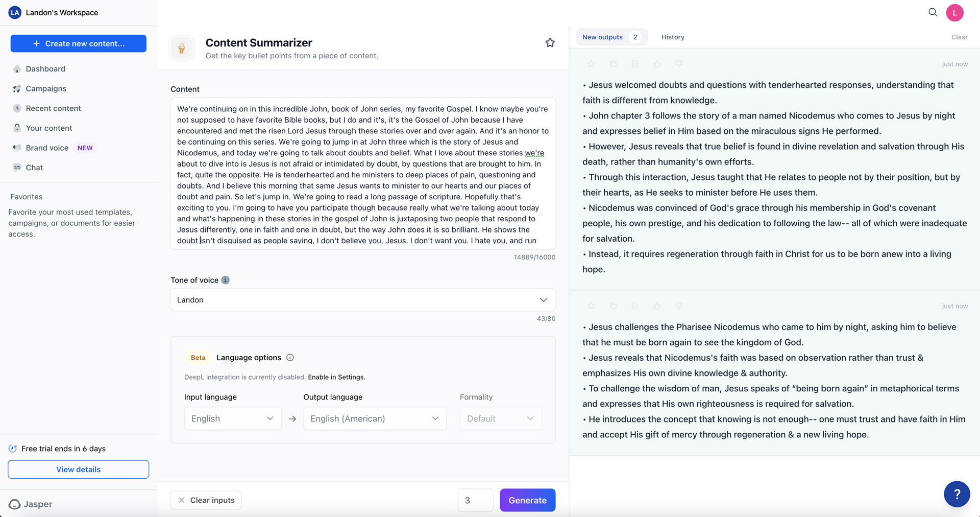The image size is (980, 517).
Task: Follow the "Enable in Settings" link
Action: click(337, 378)
